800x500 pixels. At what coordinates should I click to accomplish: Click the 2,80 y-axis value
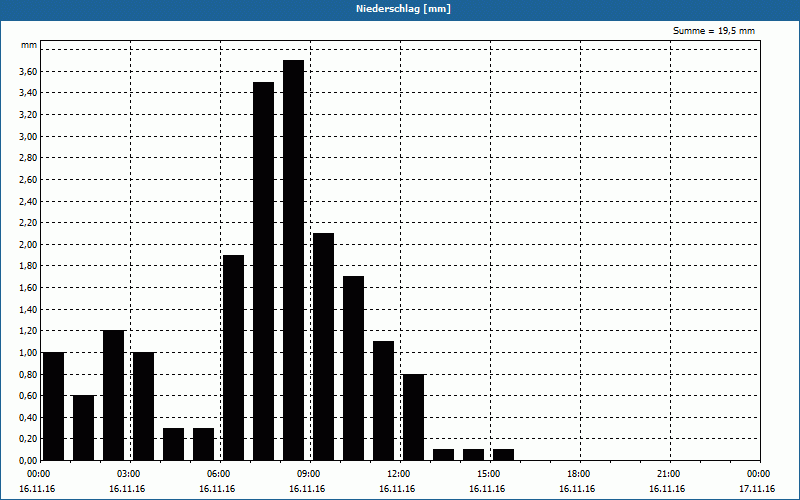click(28, 158)
